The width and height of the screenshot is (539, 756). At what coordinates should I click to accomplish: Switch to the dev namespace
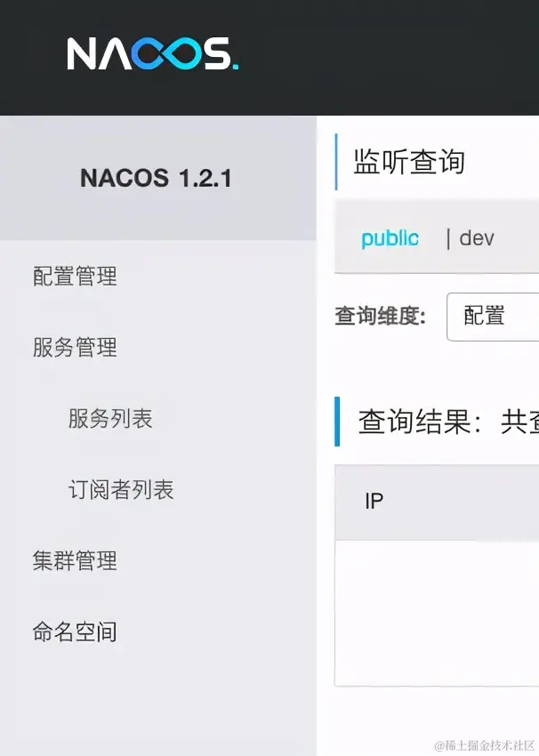[x=477, y=238]
